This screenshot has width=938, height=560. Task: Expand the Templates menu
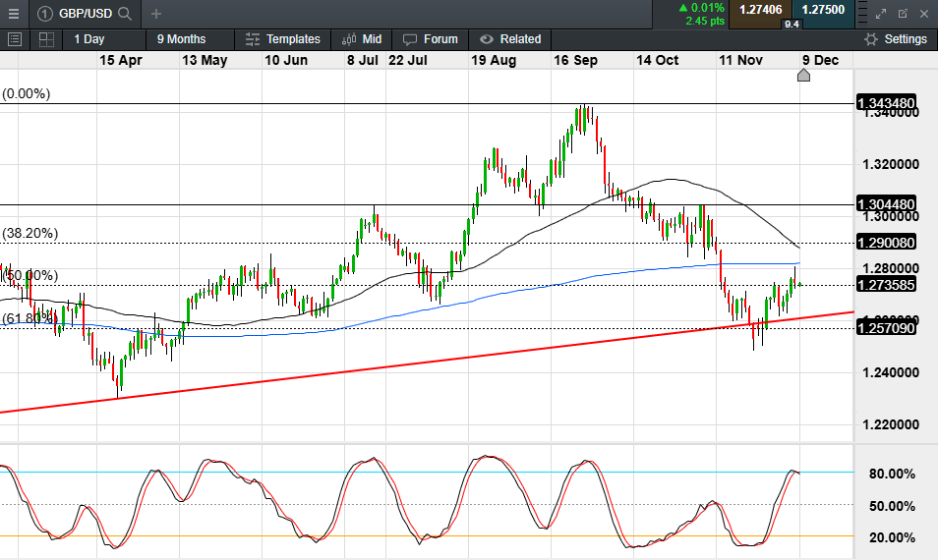point(283,39)
